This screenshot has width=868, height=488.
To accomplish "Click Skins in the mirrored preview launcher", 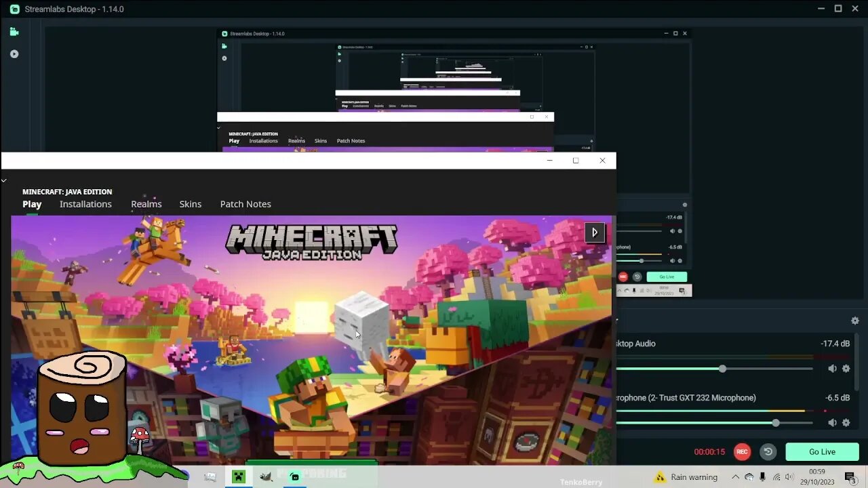I will point(321,141).
